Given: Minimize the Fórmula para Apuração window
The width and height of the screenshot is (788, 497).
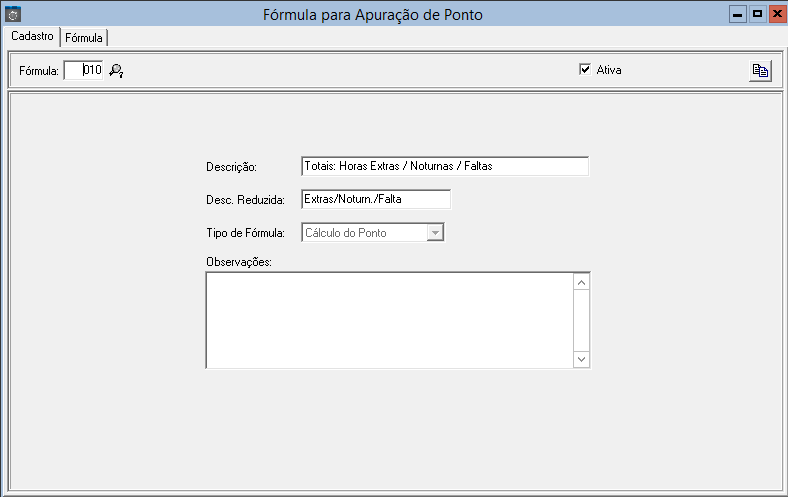Looking at the screenshot, I should tap(738, 14).
